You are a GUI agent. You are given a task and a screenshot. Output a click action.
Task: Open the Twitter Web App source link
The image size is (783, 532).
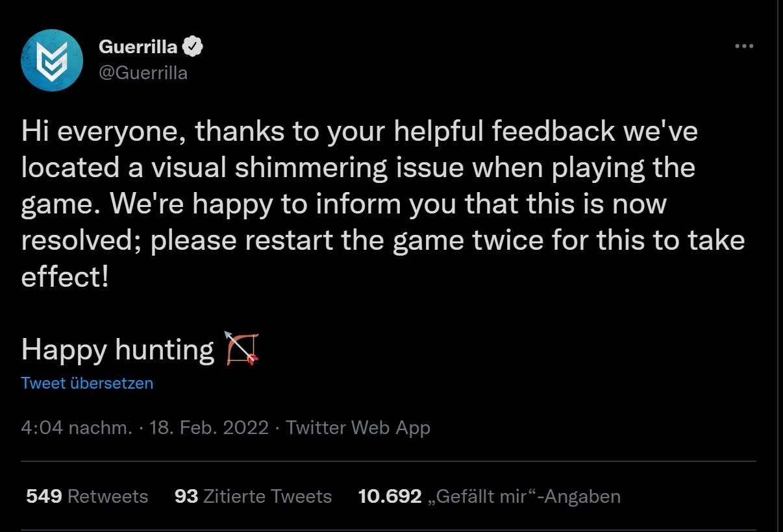358,428
